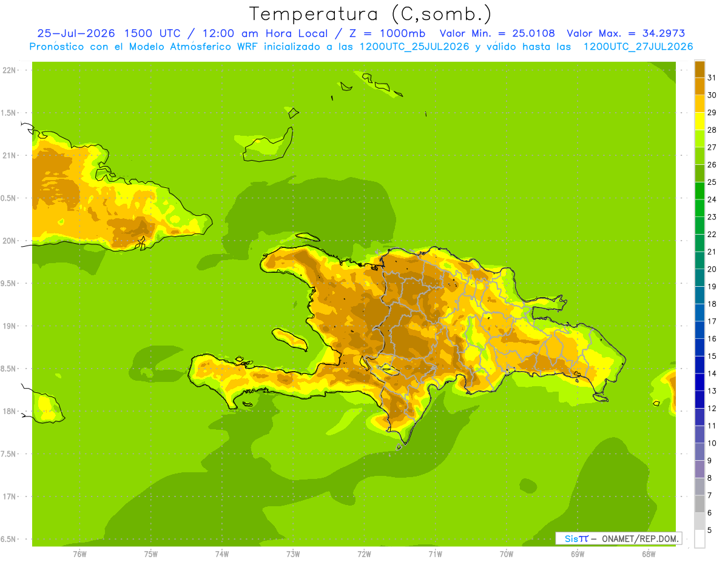The image size is (728, 562).
Task: Click the '68W' longitude label
Action: click(x=649, y=554)
